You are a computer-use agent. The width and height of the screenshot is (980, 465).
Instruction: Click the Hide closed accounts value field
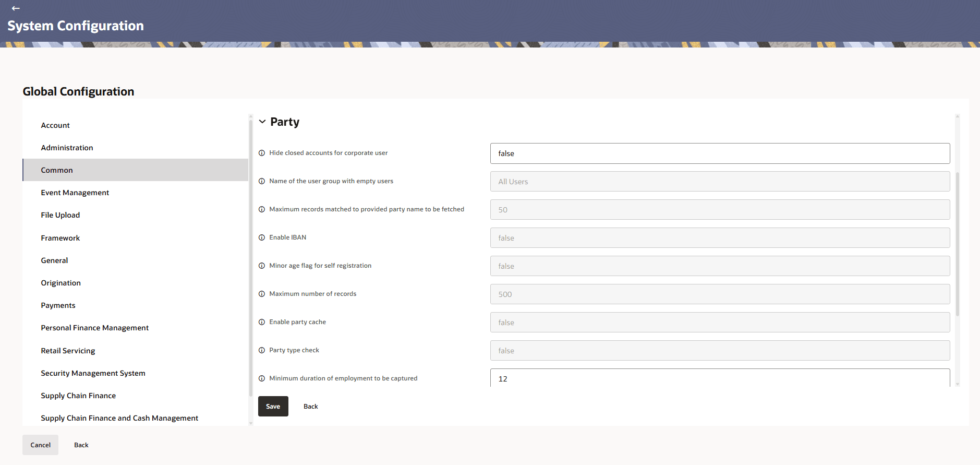click(x=720, y=153)
